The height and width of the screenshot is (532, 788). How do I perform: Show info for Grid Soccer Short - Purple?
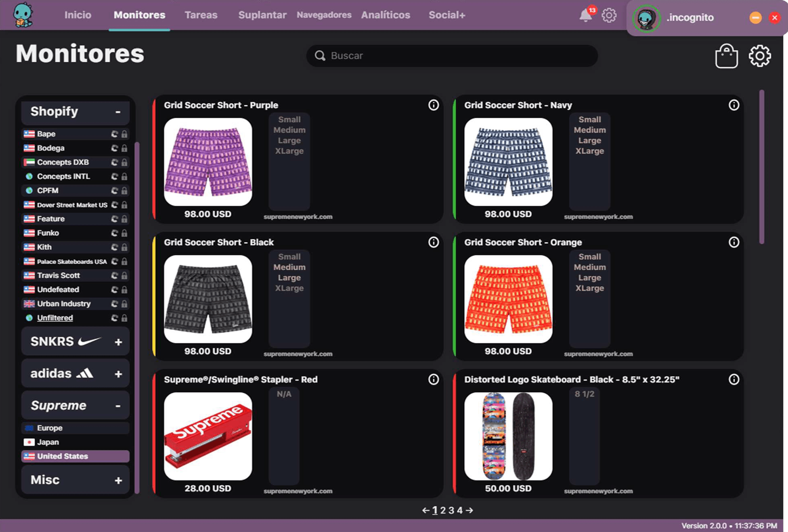(x=433, y=105)
